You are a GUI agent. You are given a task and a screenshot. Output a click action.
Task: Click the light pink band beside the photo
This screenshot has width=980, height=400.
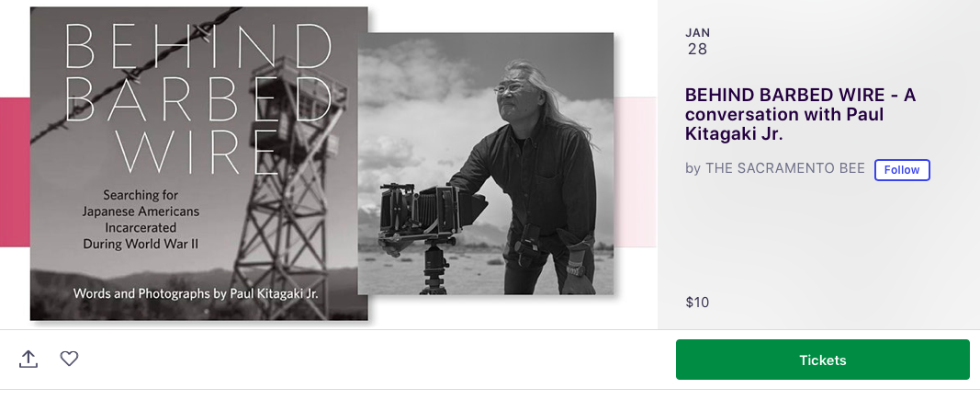pos(635,172)
